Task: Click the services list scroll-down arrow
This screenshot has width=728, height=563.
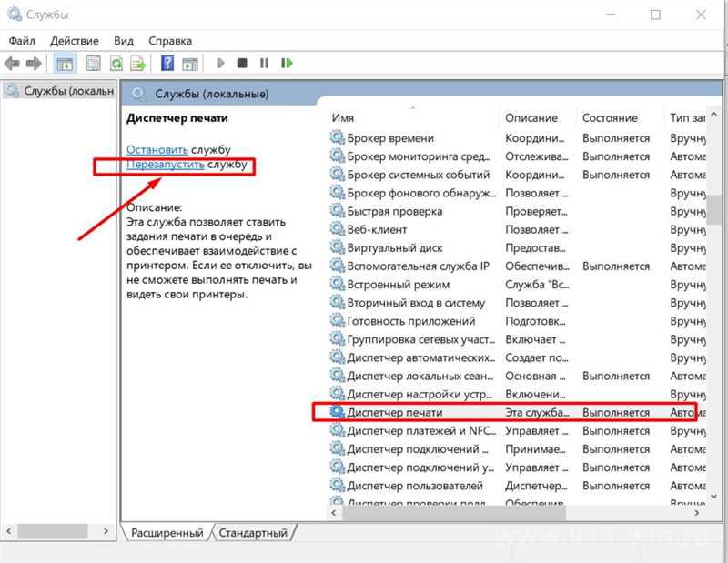Action: [714, 498]
